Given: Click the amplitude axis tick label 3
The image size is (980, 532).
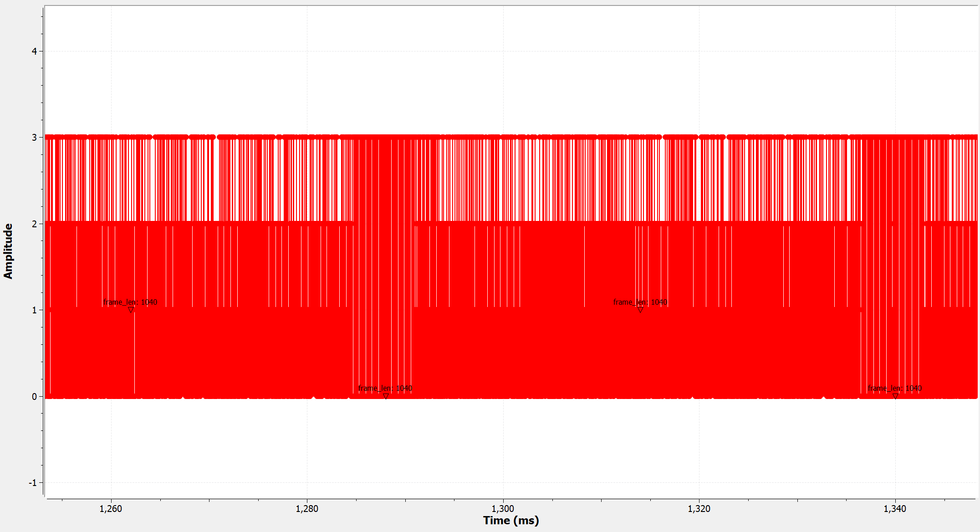Looking at the screenshot, I should click(34, 138).
